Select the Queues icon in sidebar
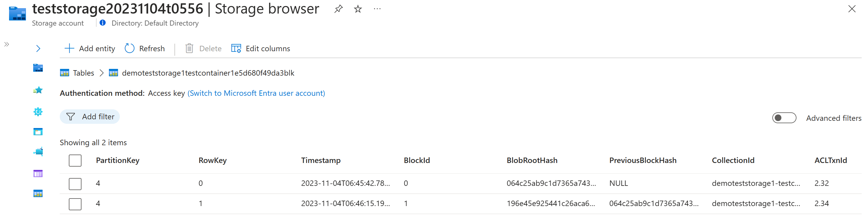 click(x=38, y=174)
